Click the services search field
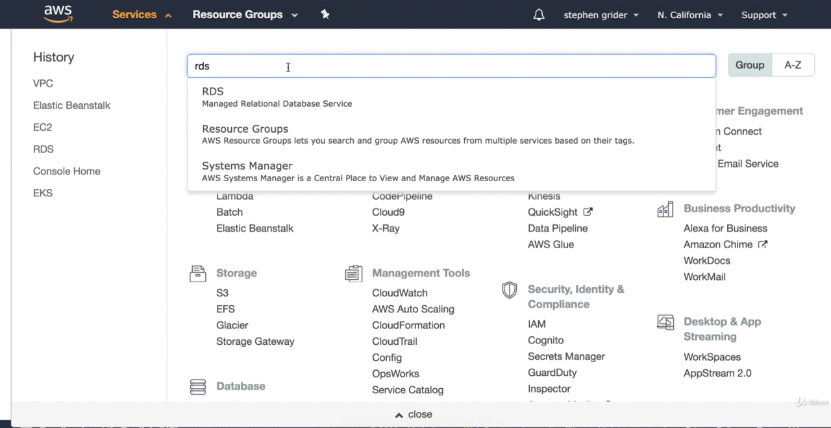Viewport: 831px width, 428px height. click(451, 66)
